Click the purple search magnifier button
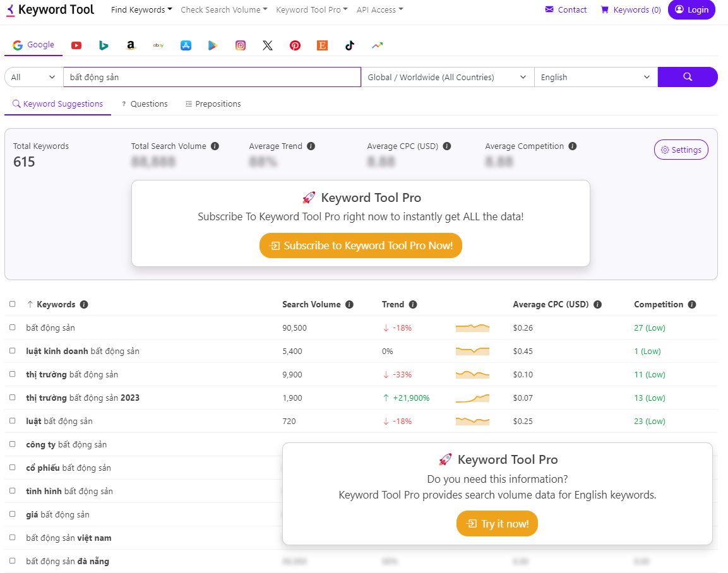This screenshot has width=728, height=573. point(688,77)
